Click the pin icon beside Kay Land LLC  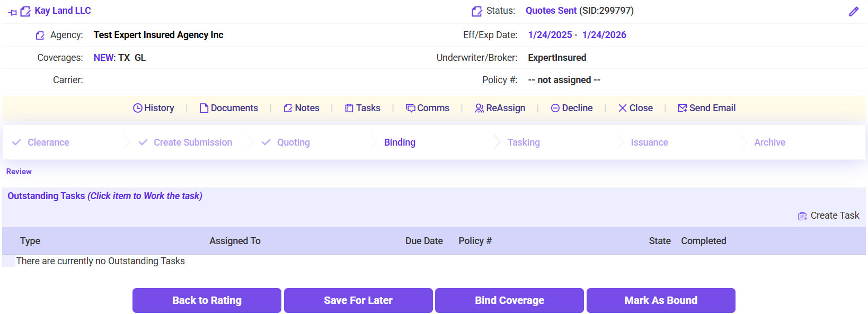tap(13, 12)
